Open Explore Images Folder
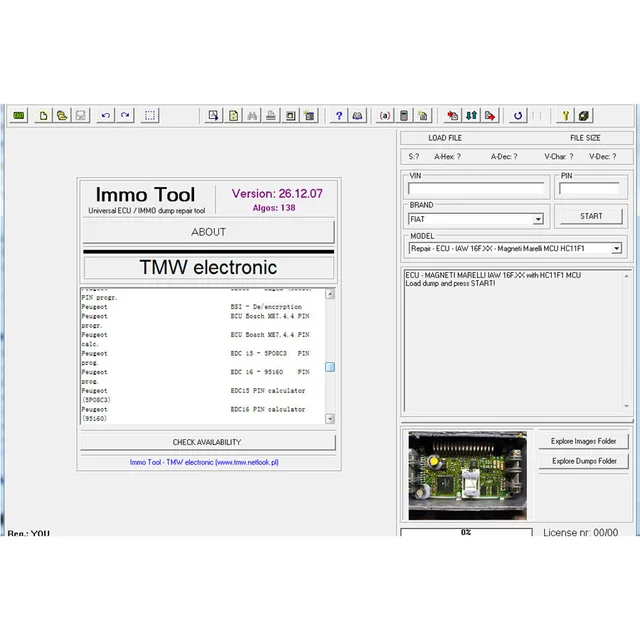Image resolution: width=640 pixels, height=640 pixels. 583,441
